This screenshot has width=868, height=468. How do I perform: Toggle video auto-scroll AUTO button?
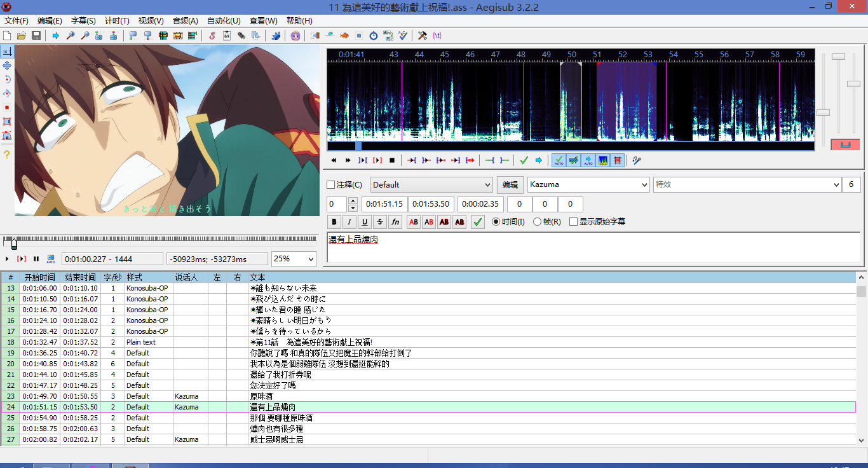pos(51,259)
